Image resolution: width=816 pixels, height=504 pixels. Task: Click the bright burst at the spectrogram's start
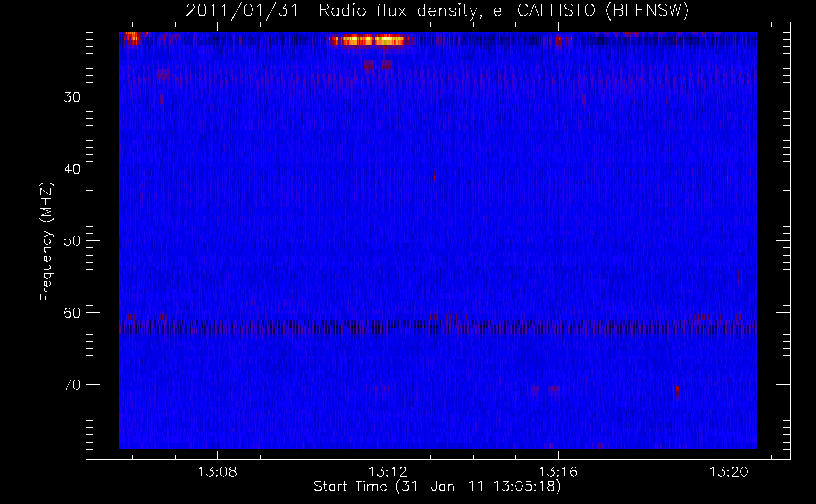click(x=132, y=38)
